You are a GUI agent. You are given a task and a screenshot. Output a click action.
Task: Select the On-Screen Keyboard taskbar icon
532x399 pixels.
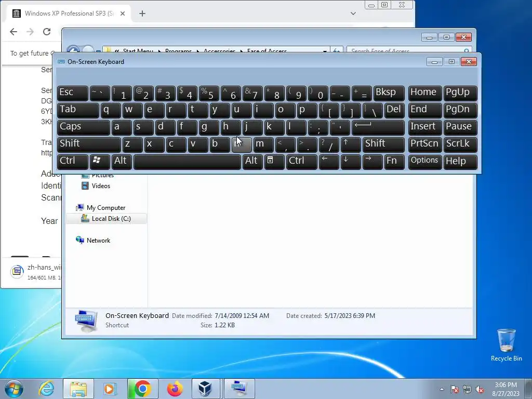239,389
